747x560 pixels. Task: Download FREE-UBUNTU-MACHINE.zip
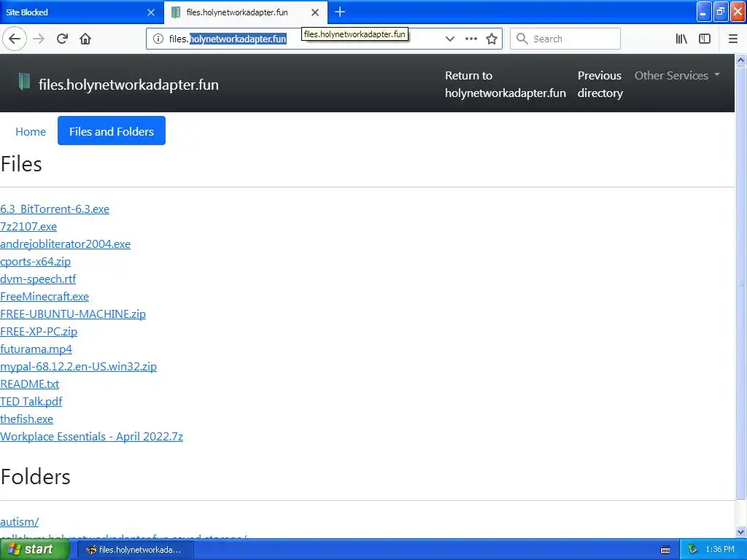[73, 314]
